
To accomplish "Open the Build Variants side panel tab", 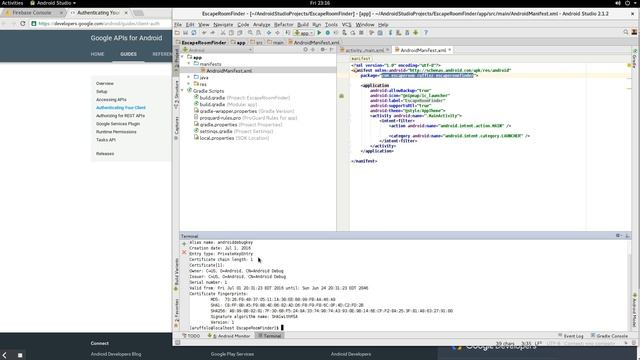I will point(177,273).
